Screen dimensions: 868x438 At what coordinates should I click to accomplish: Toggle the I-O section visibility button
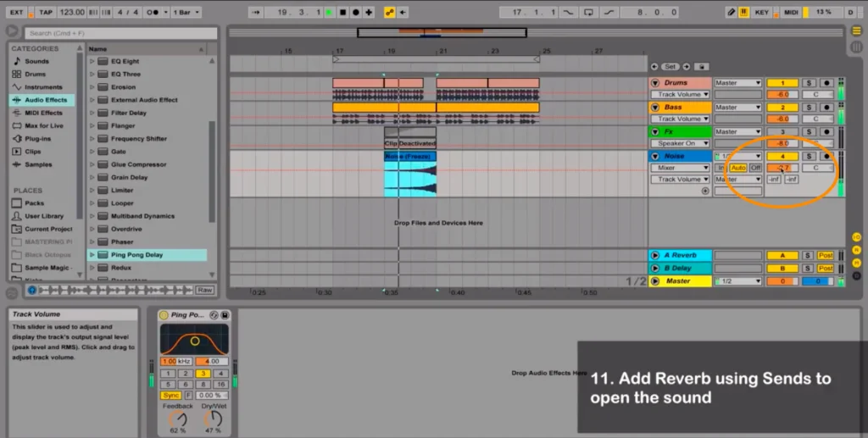coord(857,236)
